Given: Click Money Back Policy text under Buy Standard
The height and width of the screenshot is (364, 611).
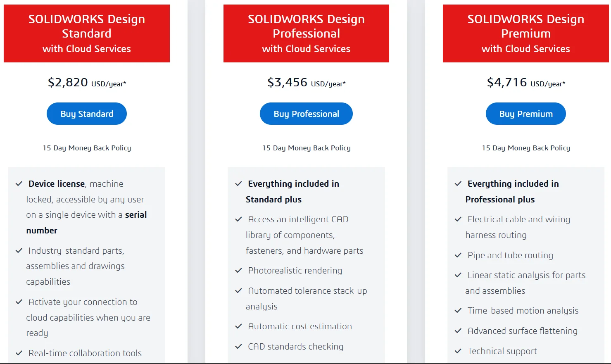Looking at the screenshot, I should click(x=87, y=148).
